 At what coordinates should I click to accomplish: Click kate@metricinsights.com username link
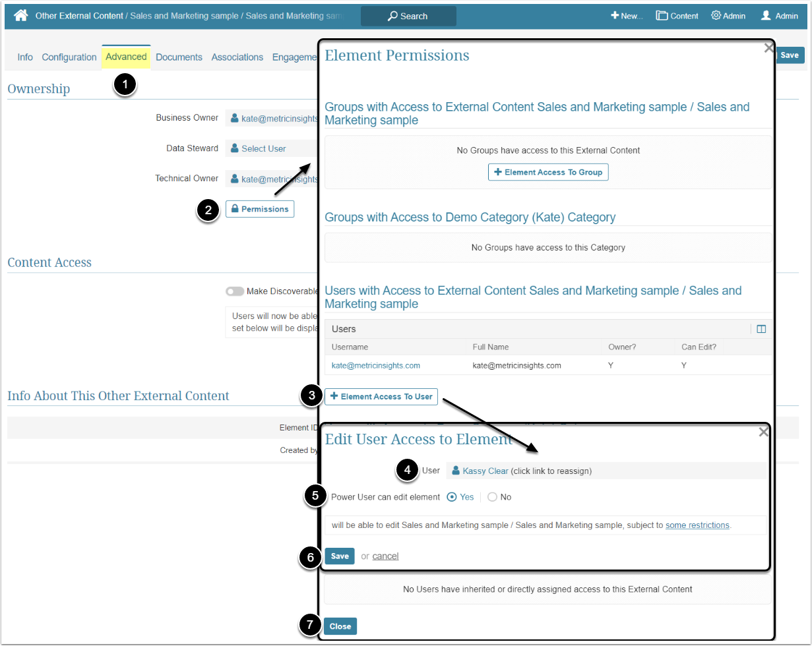[376, 365]
